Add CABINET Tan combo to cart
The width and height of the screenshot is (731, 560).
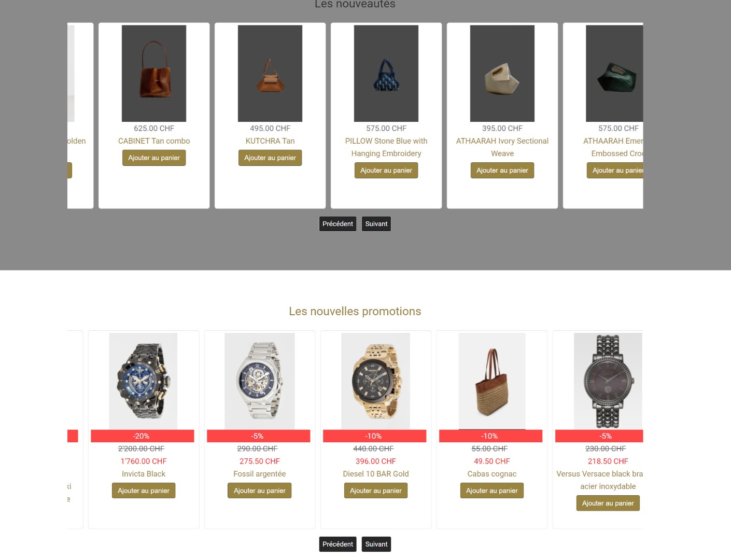point(154,158)
